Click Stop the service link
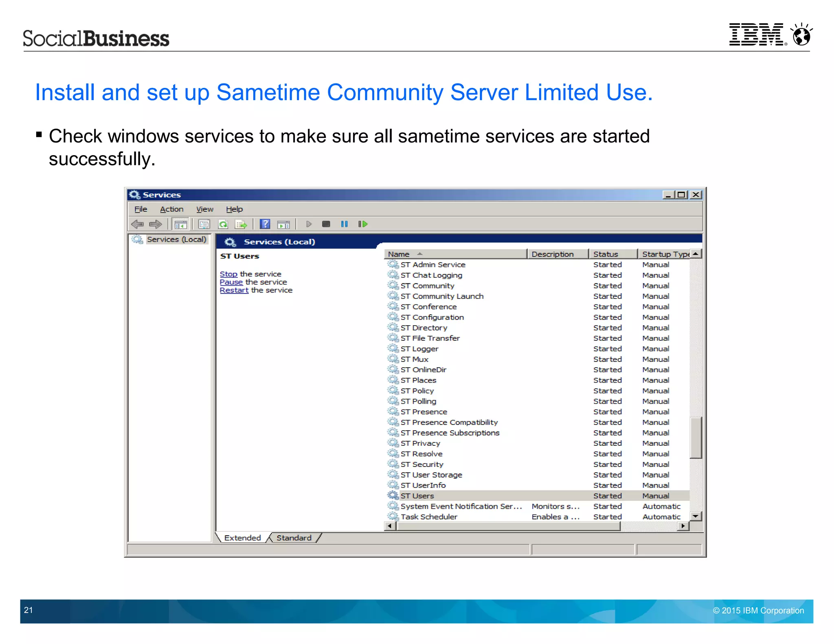Screen dimensions: 834x644 point(228,274)
